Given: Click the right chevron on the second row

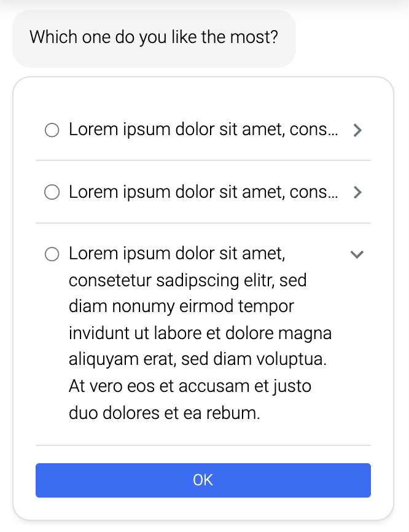Looking at the screenshot, I should pos(358,192).
